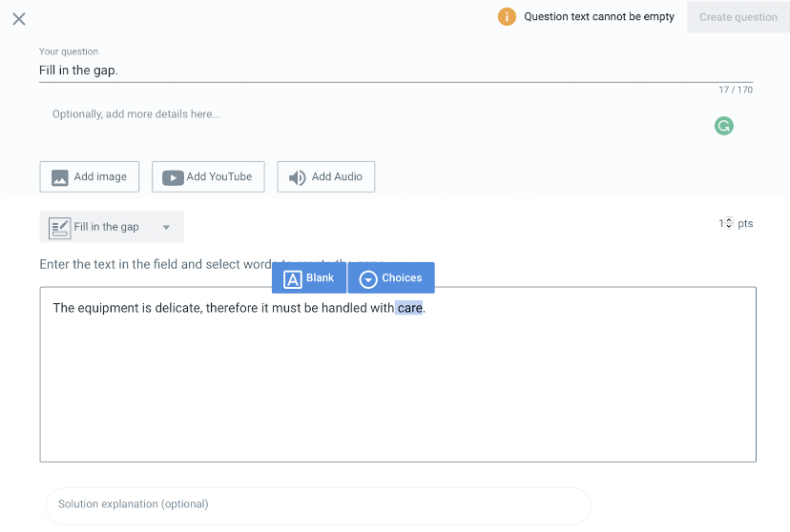Click the 'Your question' label

[69, 51]
